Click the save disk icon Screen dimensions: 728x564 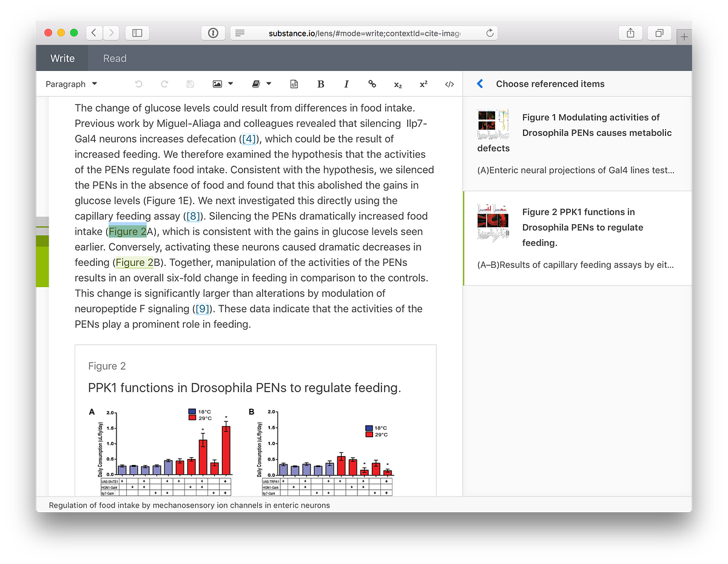(x=190, y=84)
